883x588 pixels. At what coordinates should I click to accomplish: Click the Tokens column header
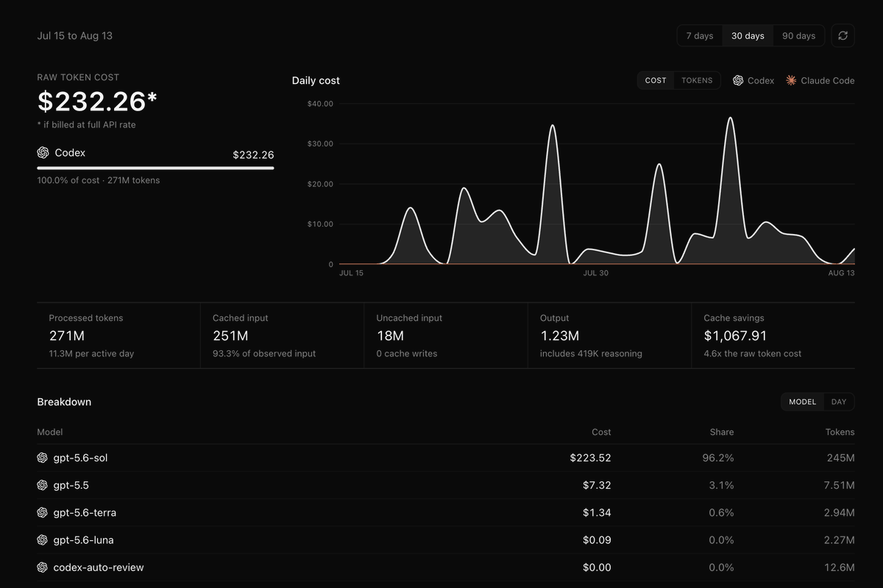pos(840,432)
